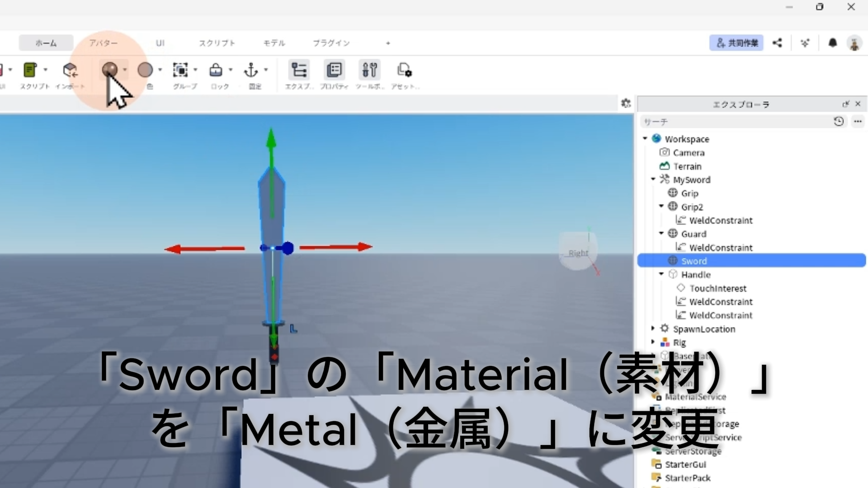This screenshot has width=868, height=488.
Task: Select the Handle item in Explorer
Action: tap(695, 275)
